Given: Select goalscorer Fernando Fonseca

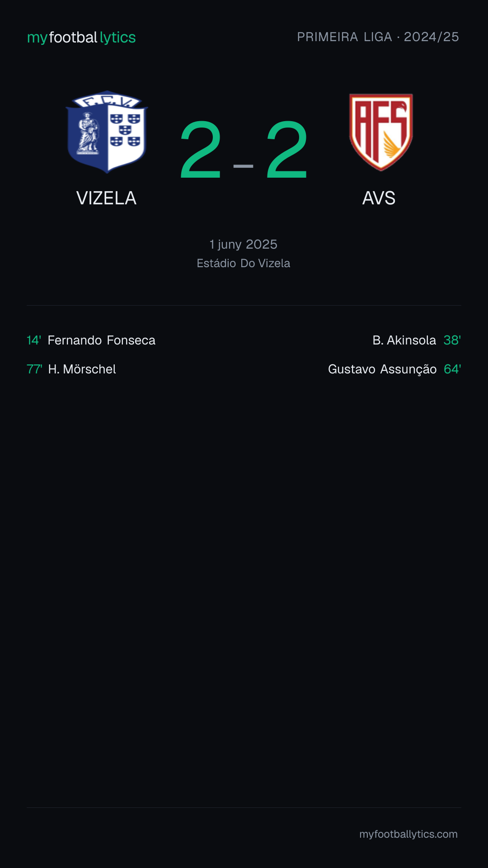Looking at the screenshot, I should (x=102, y=340).
